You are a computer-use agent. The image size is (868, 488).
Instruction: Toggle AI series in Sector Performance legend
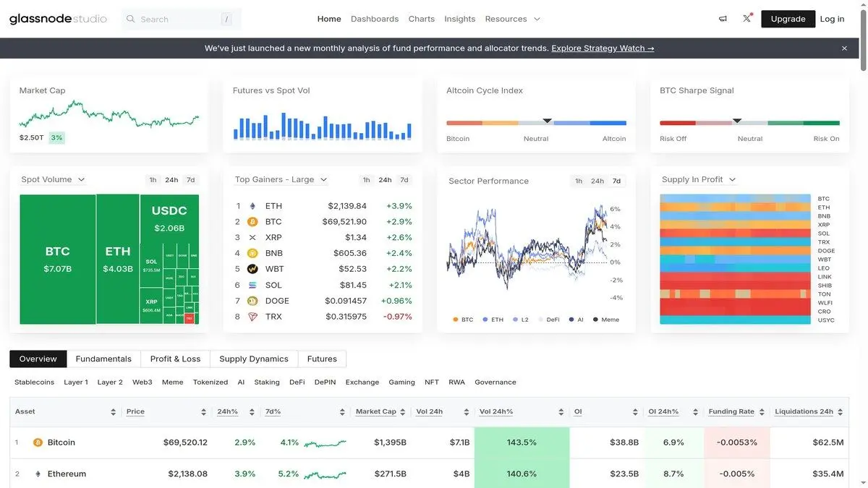point(576,320)
